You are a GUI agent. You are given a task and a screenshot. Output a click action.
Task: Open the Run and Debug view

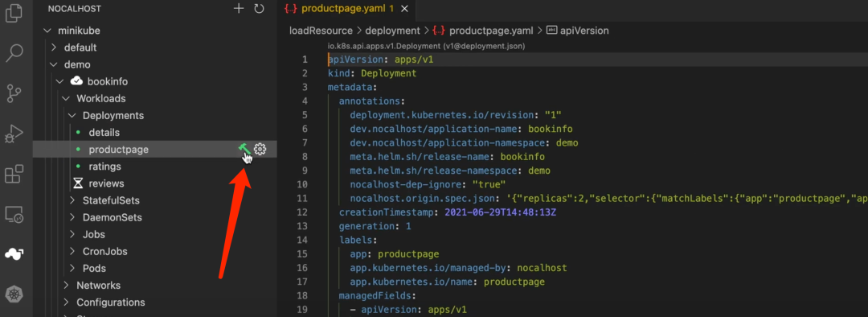pos(14,134)
